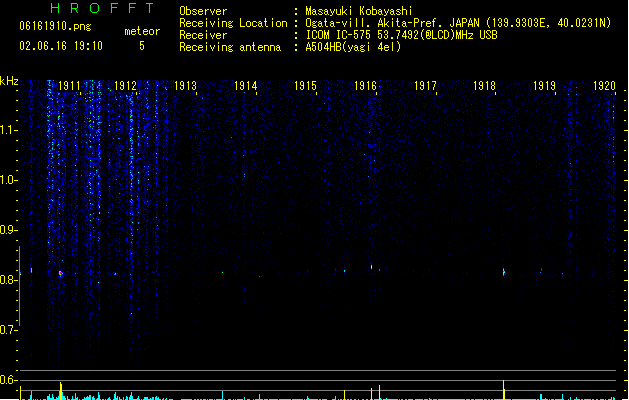
Task: Click the 1912 time marker
Action: point(126,86)
